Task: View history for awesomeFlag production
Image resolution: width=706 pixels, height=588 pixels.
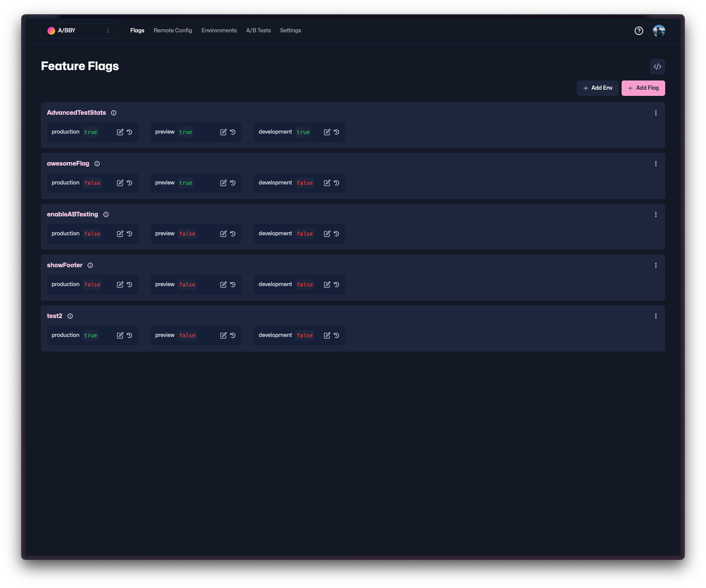Action: coord(130,183)
